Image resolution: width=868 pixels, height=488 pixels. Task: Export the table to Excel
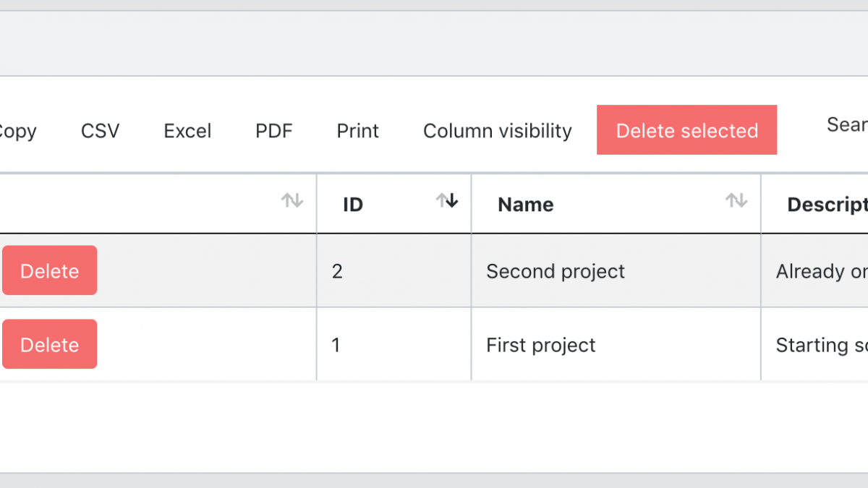[x=188, y=131]
